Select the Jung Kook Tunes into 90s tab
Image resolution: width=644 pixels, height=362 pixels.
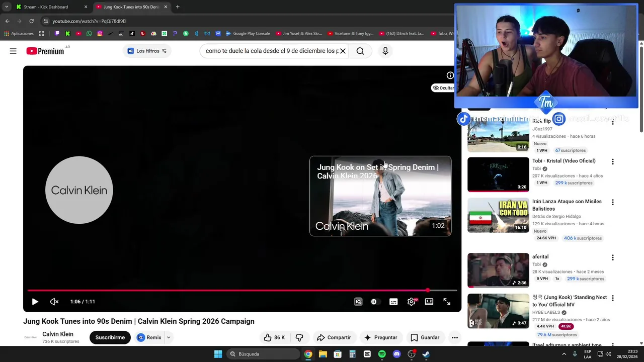[x=131, y=7]
